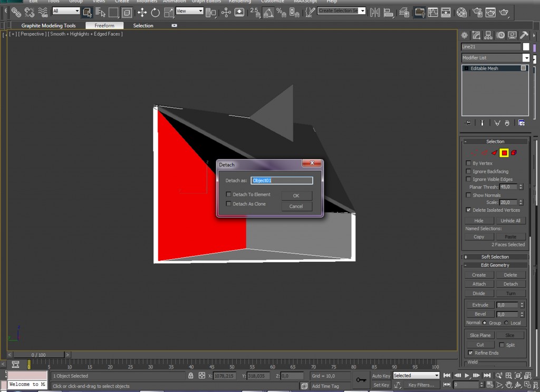Viewport: 540px width, 392px height.
Task: Toggle the Angle Snap button
Action: [268, 13]
